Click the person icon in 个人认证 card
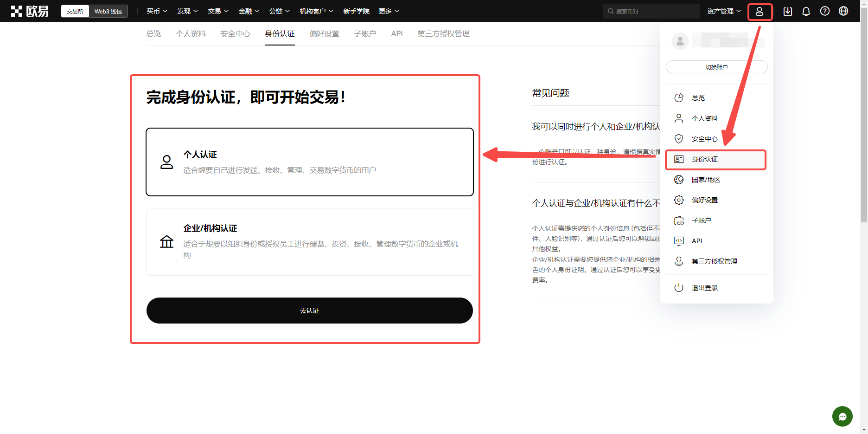The image size is (868, 434). [166, 162]
